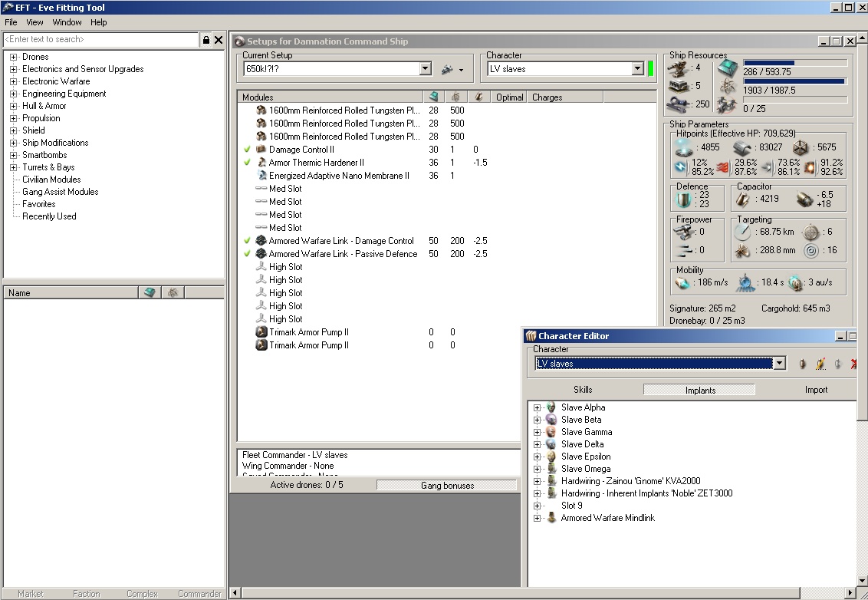Click the capacitor column header icon in Modules
The height and width of the screenshot is (600, 868).
click(x=478, y=97)
